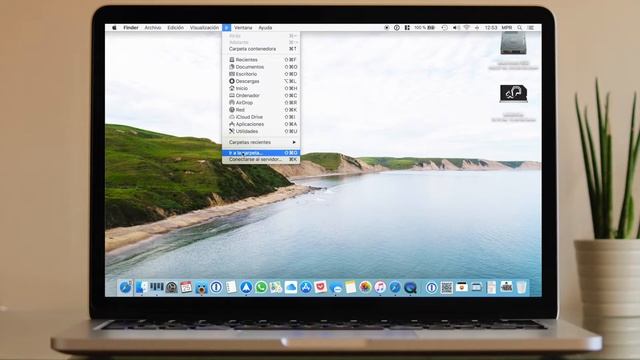
Task: Open the Finder menu in the menu bar
Action: coord(131,28)
